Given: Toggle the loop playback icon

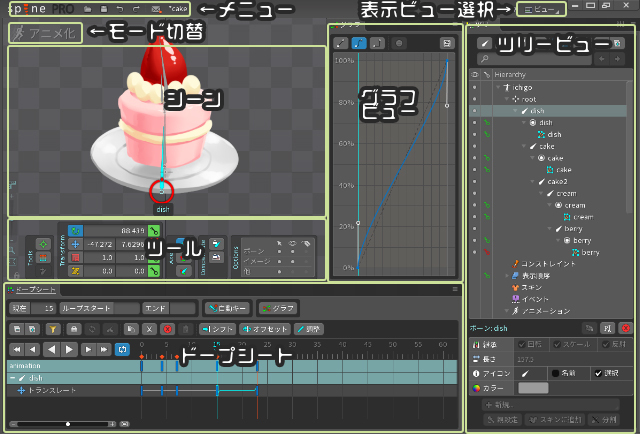Looking at the screenshot, I should [x=122, y=349].
